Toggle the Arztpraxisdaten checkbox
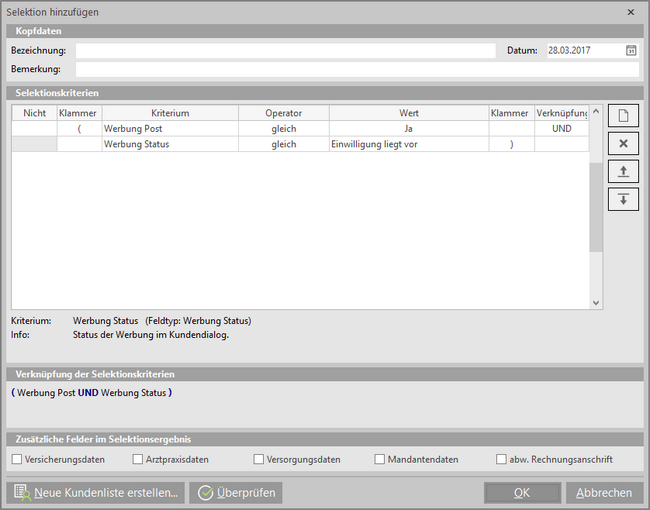 click(x=138, y=460)
